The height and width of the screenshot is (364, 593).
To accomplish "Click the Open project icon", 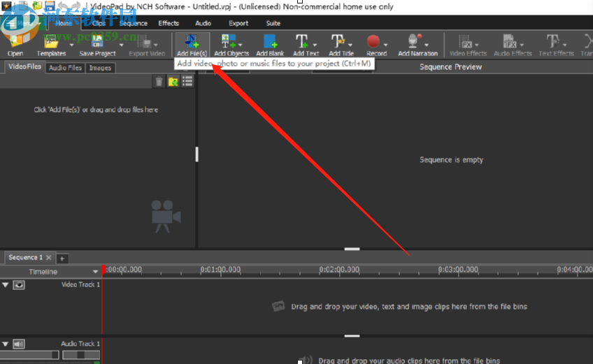I will click(15, 42).
